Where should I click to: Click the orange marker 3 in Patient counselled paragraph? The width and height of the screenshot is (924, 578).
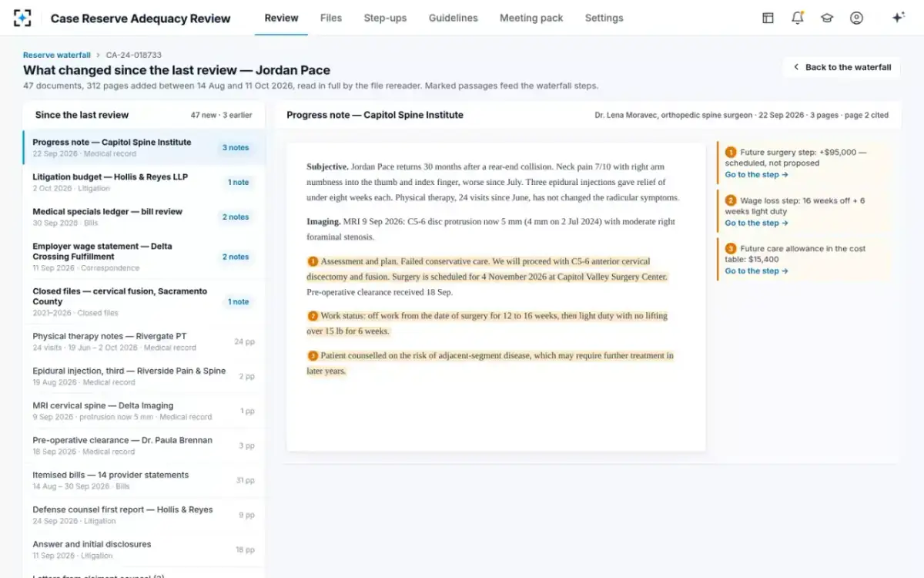313,356
